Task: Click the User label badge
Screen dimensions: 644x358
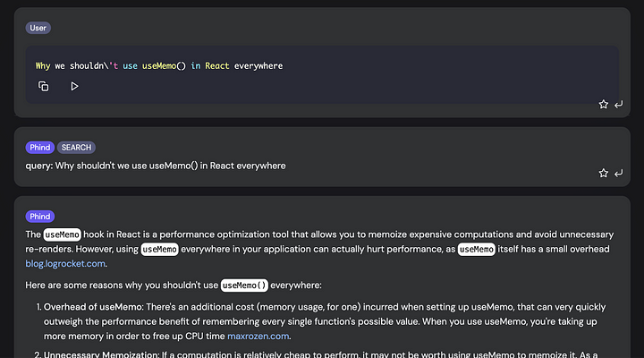Action: tap(38, 28)
